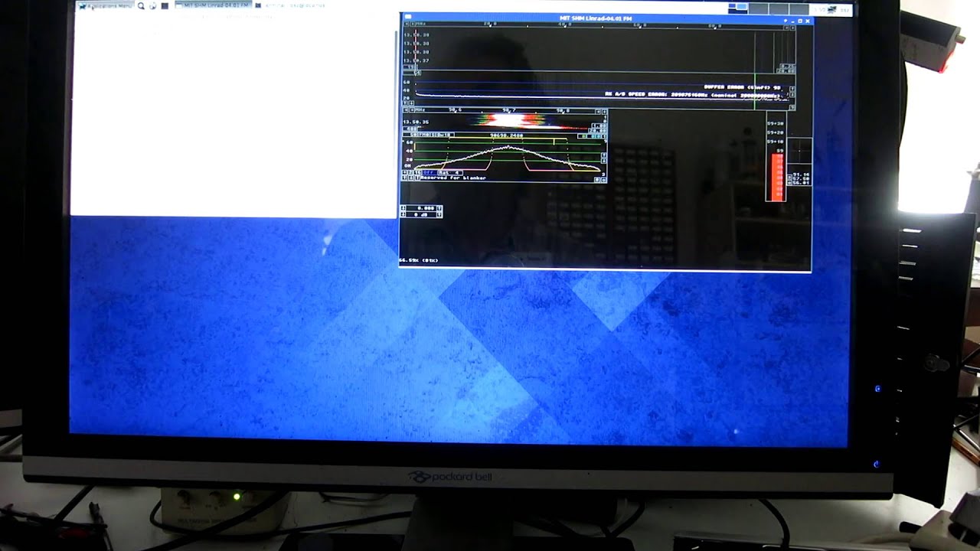Click the square polar plot box beside the S-meter

tap(799, 152)
